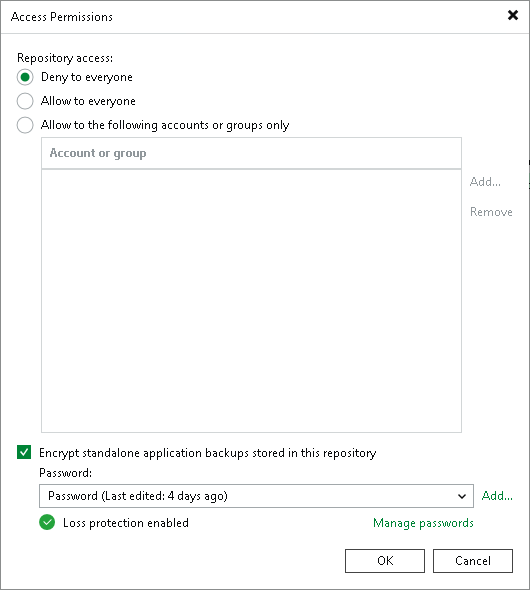Click the green Add... password link

(x=497, y=496)
